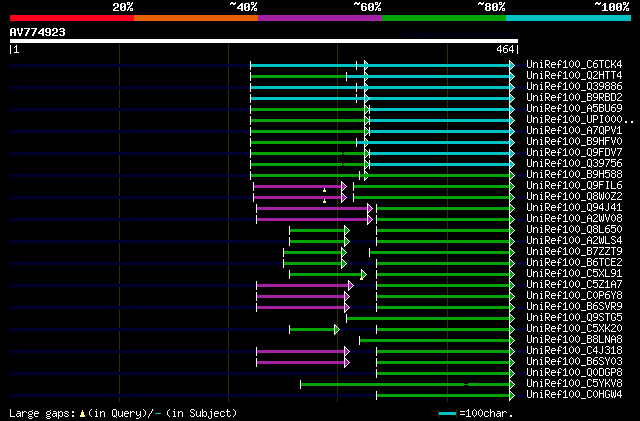Click the green alignment bar of UniRef100_Q0DGP8
The height and width of the screenshot is (421, 640).
pos(444,374)
